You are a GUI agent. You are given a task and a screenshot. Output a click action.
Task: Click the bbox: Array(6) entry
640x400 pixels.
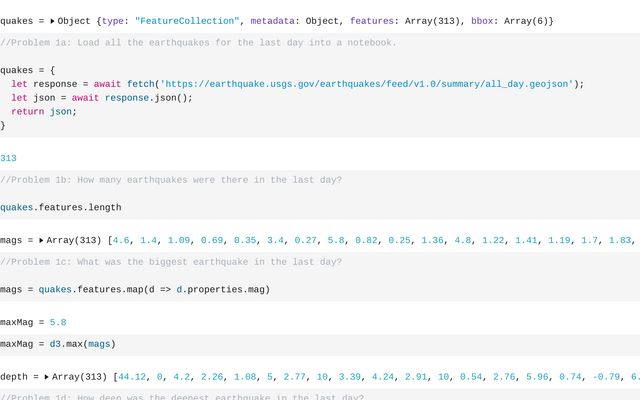[509, 21]
